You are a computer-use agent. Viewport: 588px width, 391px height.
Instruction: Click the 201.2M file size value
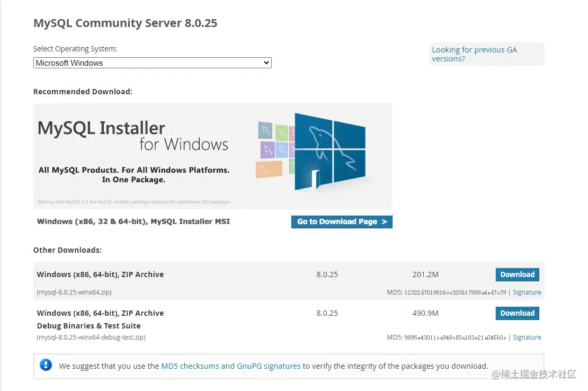coord(425,274)
